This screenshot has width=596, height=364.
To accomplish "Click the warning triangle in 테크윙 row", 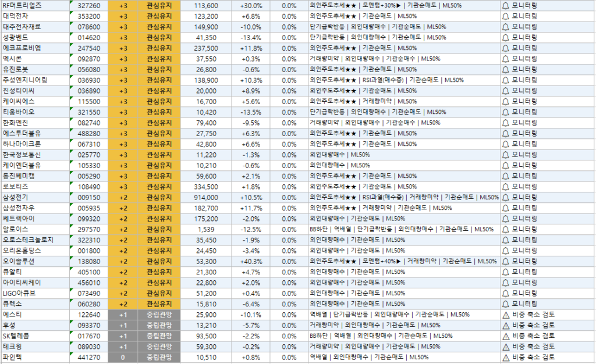I will click(x=506, y=347).
